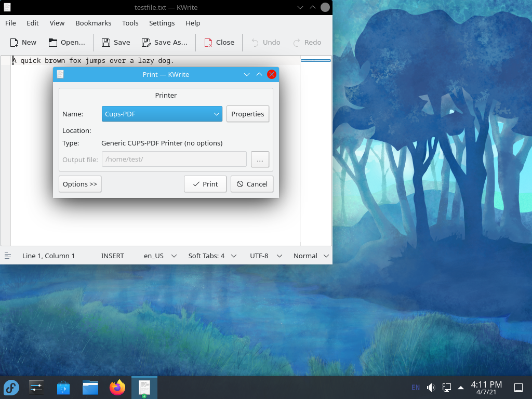Expand hidden system tray icons arrow
The height and width of the screenshot is (399, 532).
(x=461, y=388)
